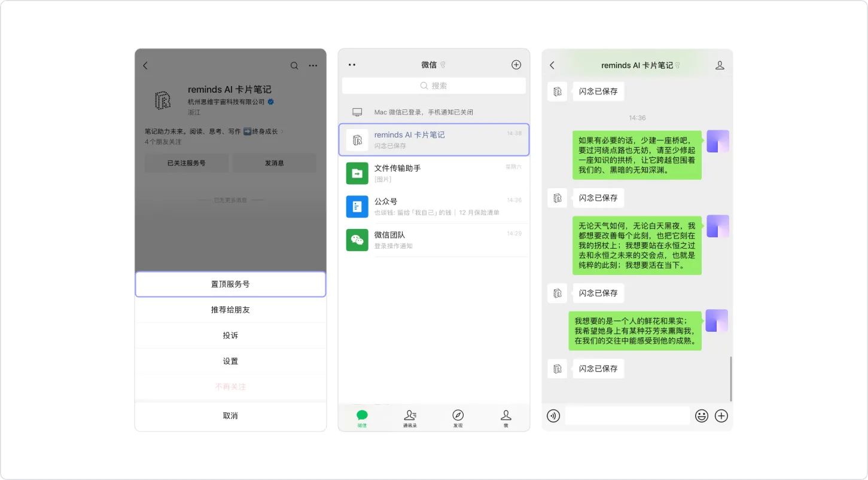Tap the 发消息 button on the profile
Screen dimensions: 868x480
pyautogui.click(x=275, y=163)
